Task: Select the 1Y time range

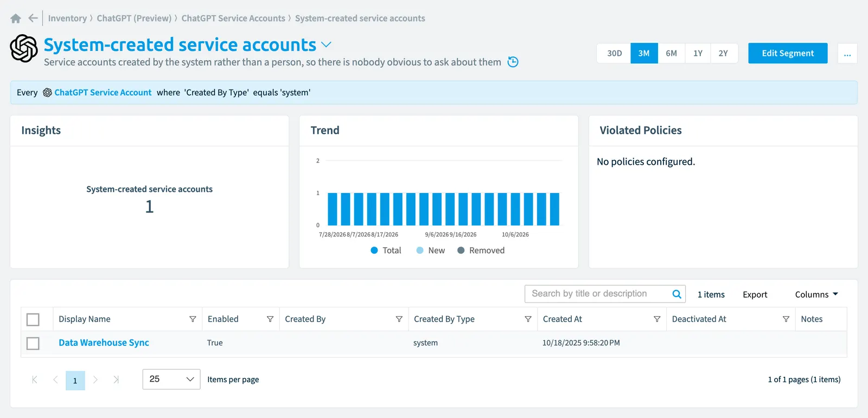Action: (x=698, y=53)
